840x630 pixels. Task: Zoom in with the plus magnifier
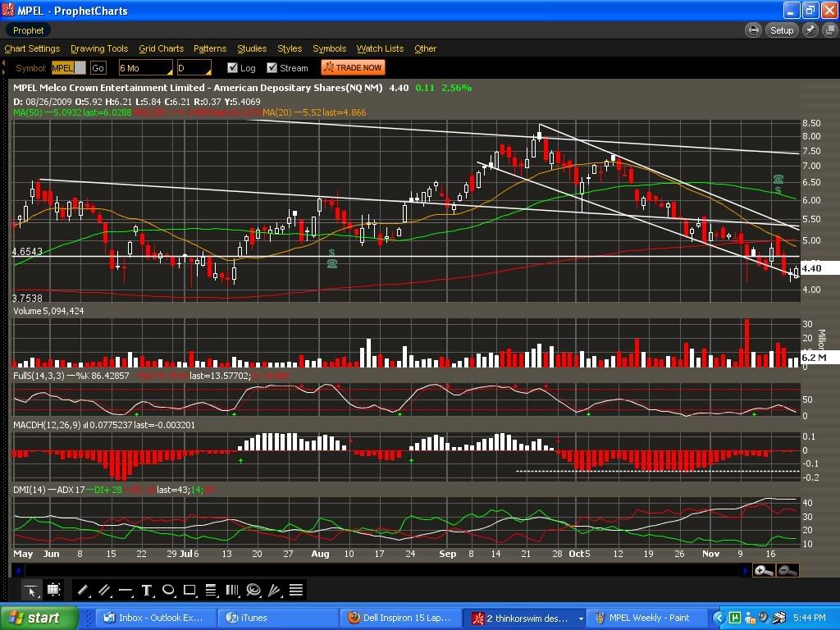764,571
